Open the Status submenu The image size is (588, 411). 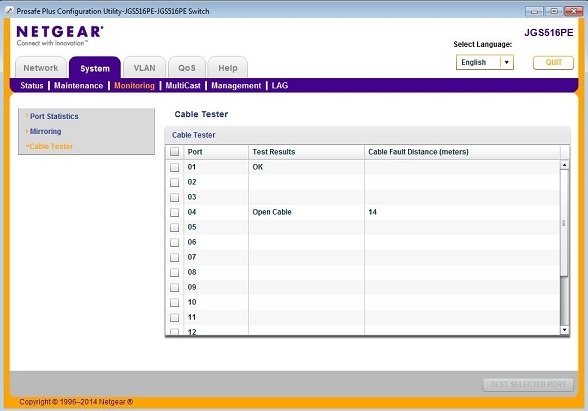coord(32,86)
